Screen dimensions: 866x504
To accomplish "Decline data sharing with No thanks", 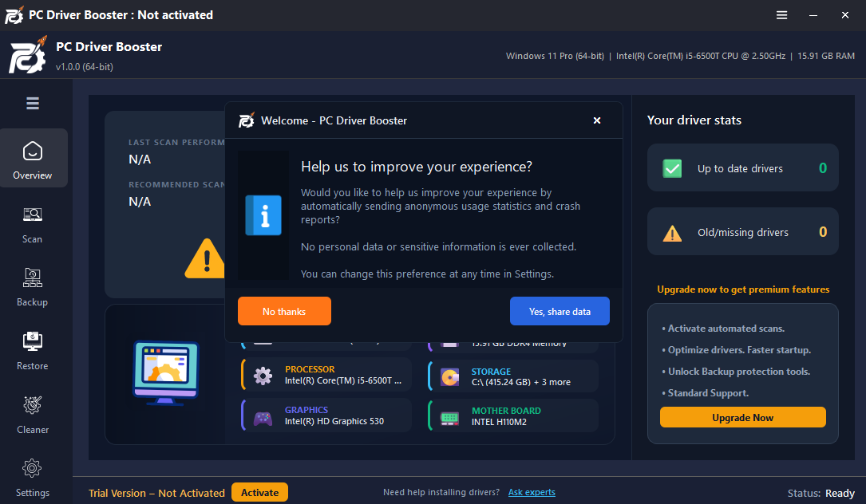I will 284,311.
